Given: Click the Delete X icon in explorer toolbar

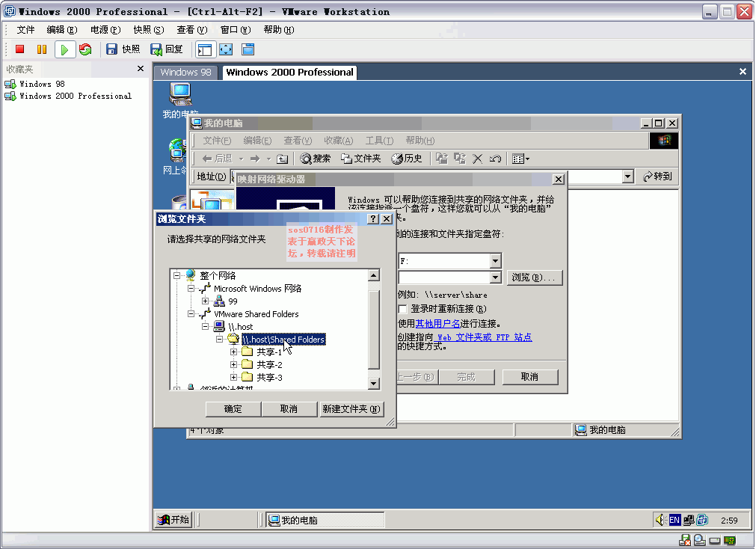Looking at the screenshot, I should [x=477, y=159].
